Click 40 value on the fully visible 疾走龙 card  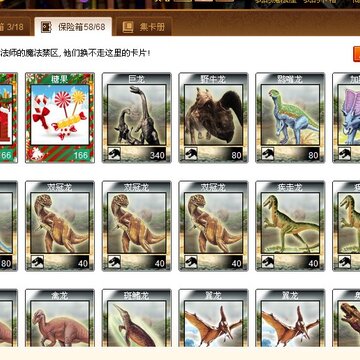[x=313, y=263]
